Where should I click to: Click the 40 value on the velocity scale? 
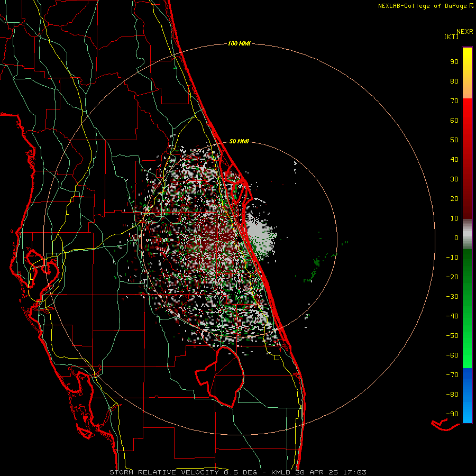click(454, 160)
